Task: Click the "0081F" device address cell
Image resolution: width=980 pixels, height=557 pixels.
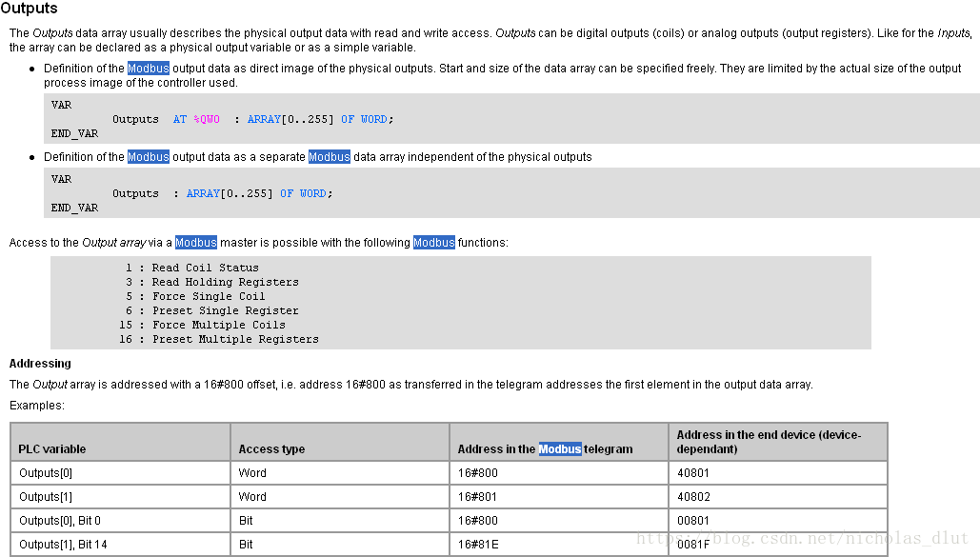Action: click(692, 545)
